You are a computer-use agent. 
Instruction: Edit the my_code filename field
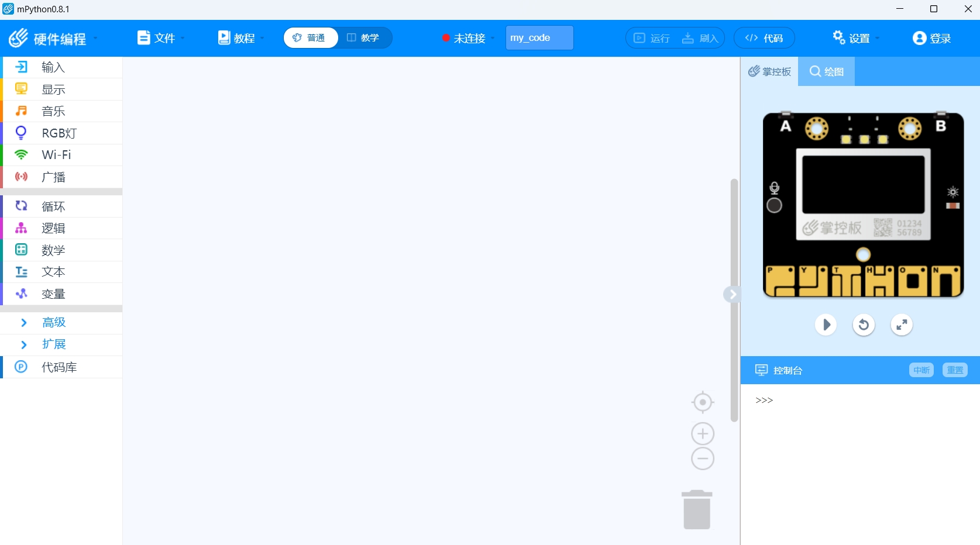click(538, 37)
